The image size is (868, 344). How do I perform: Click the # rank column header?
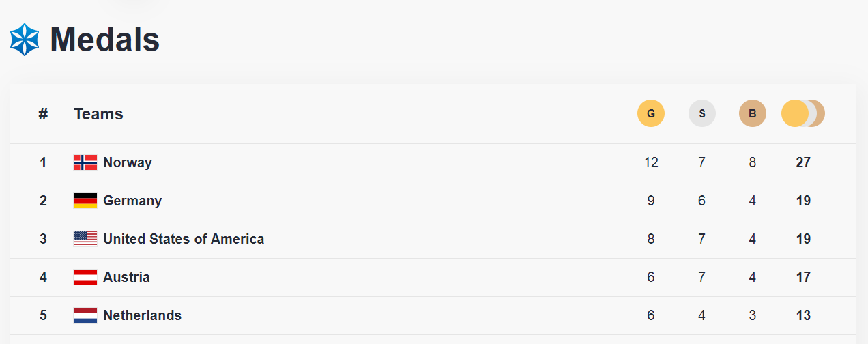point(43,114)
